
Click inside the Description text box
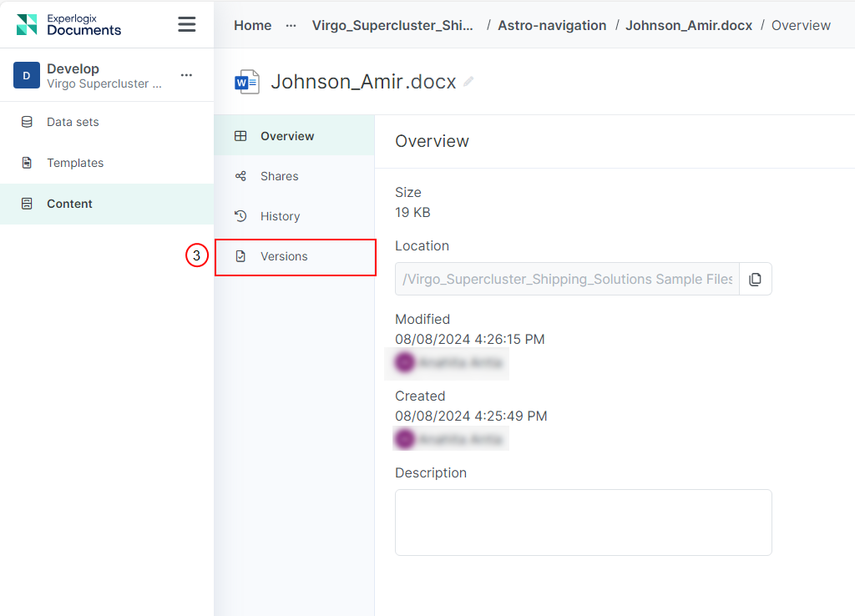[584, 523]
